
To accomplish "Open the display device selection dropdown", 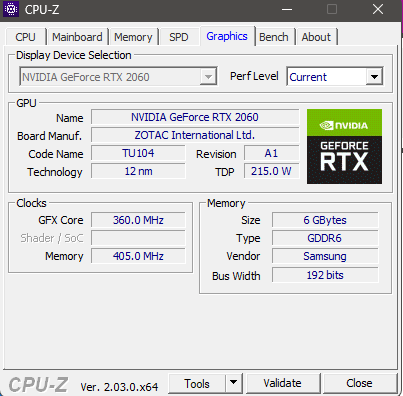I will point(118,77).
